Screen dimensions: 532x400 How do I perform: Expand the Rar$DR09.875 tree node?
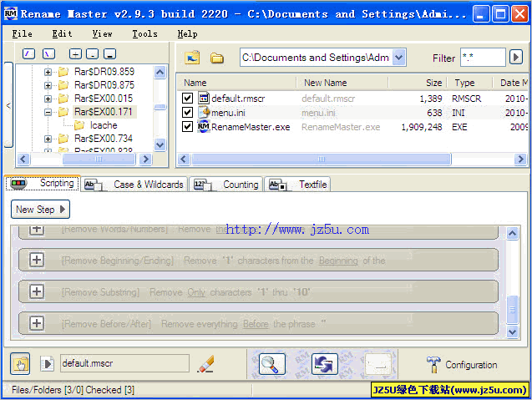[48, 85]
